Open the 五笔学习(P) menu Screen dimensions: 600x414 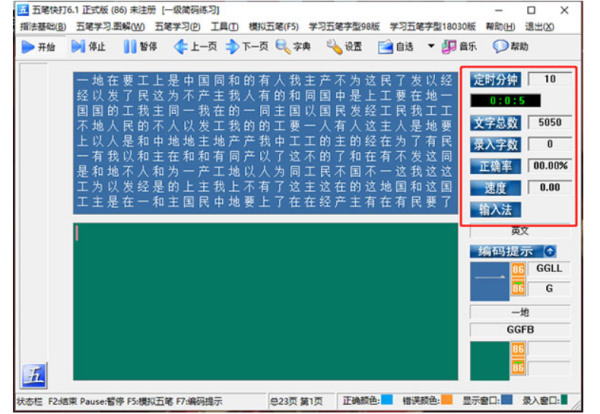[x=178, y=27]
